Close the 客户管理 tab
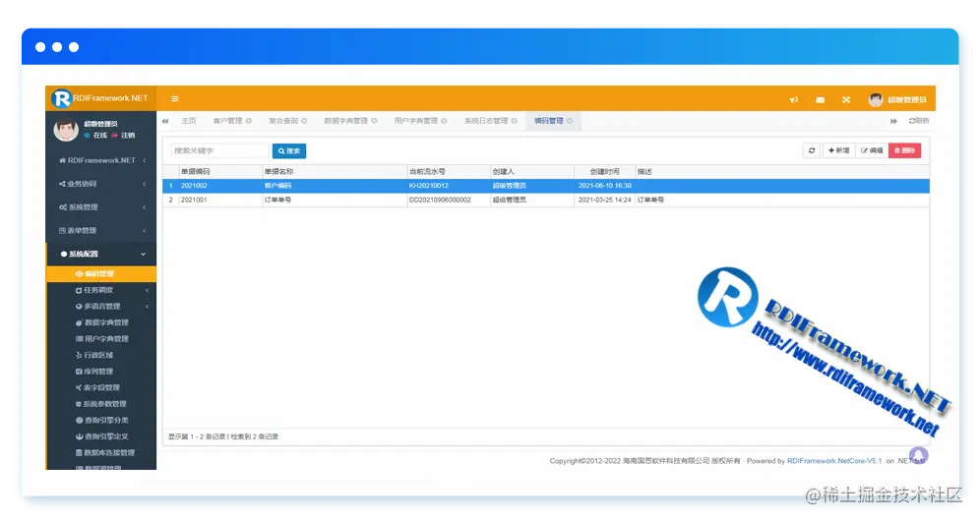The image size is (980, 522). coord(249,121)
